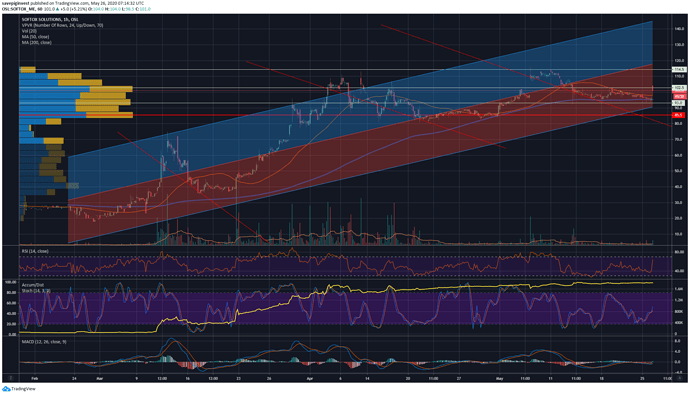Click the TradingView logo icon

click(x=6, y=389)
